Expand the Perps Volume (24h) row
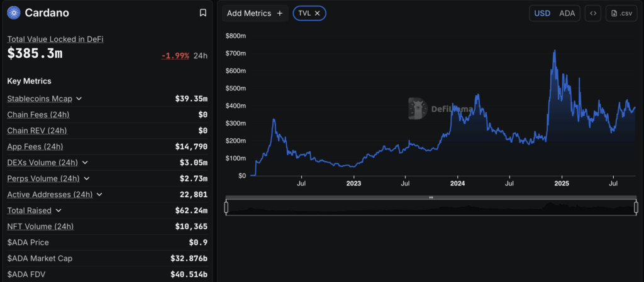The height and width of the screenshot is (282, 644). [x=87, y=179]
